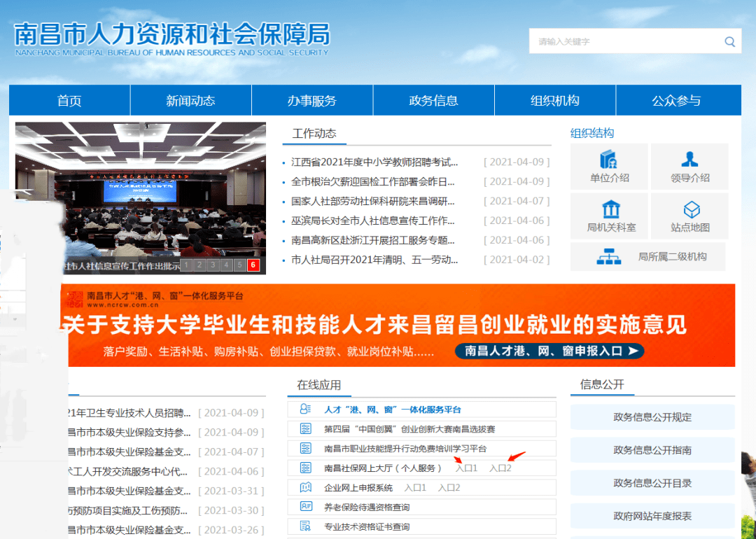Select slide 1 in the news carousel

click(x=187, y=265)
